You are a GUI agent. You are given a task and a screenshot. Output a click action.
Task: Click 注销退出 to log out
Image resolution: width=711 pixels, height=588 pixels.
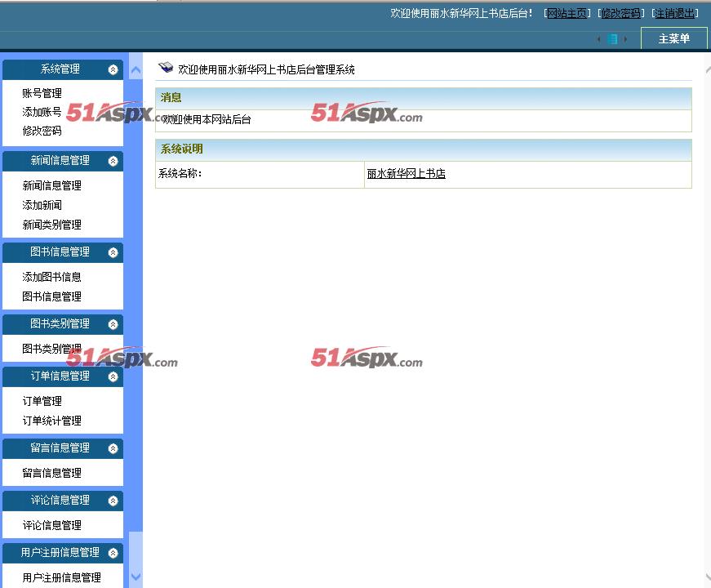point(675,13)
